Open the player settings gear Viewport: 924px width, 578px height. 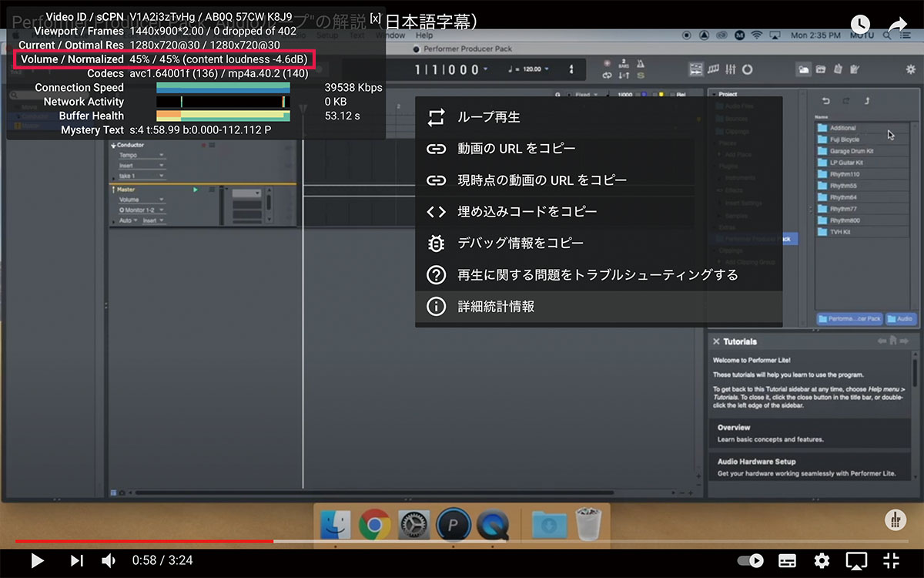coord(822,560)
